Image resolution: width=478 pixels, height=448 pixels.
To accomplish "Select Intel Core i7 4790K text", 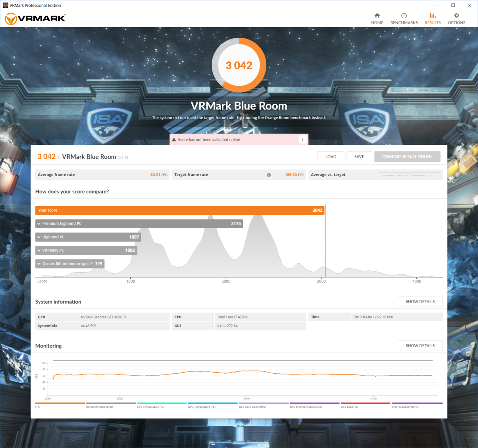I will pos(233,317).
